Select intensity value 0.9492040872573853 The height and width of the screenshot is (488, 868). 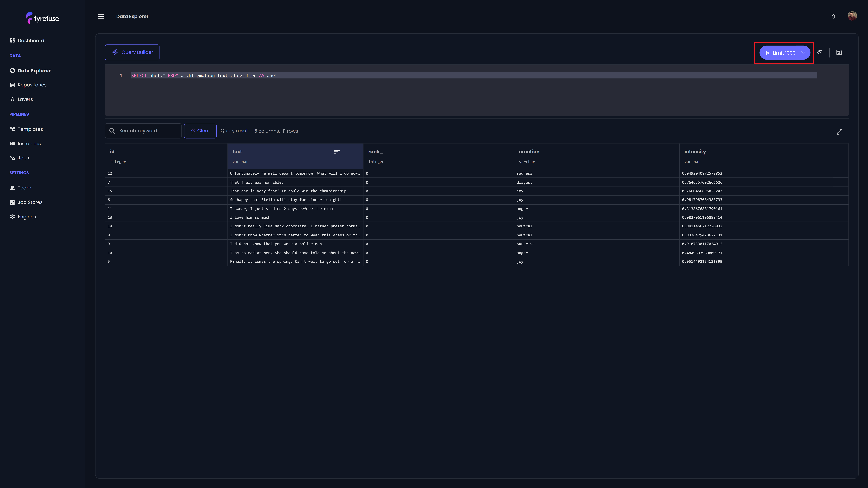point(764,173)
